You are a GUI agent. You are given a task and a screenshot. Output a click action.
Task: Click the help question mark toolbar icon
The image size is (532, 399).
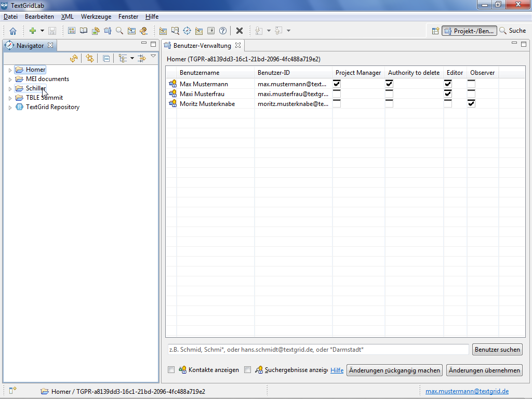pyautogui.click(x=223, y=31)
